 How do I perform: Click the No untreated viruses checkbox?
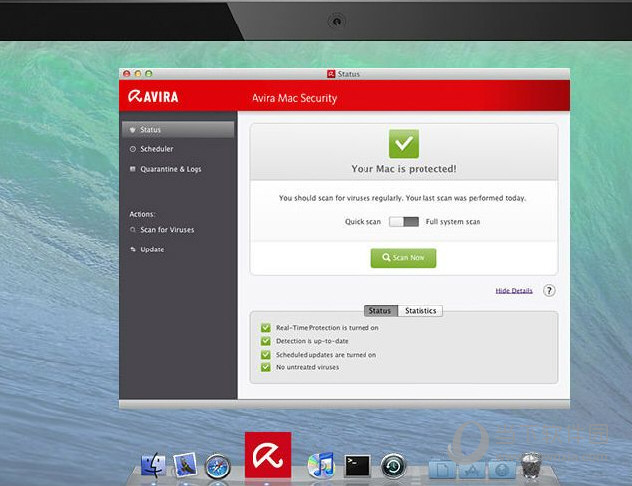(x=266, y=367)
